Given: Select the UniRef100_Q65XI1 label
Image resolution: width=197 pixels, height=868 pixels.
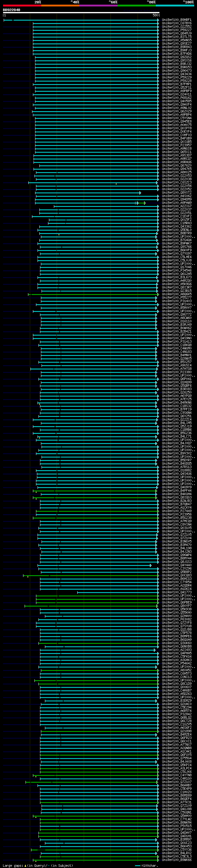Looking at the screenshot, I should click(x=176, y=152).
